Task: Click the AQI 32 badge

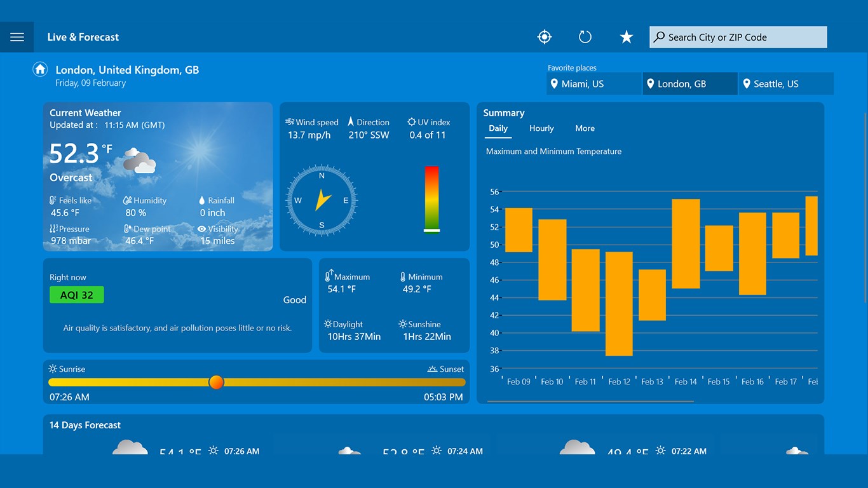Action: point(76,294)
